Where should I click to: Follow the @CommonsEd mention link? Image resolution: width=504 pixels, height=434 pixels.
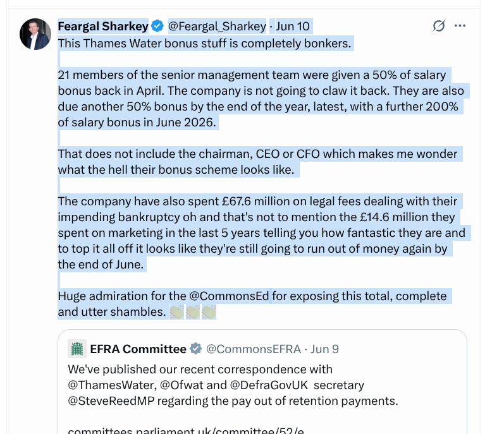229,296
